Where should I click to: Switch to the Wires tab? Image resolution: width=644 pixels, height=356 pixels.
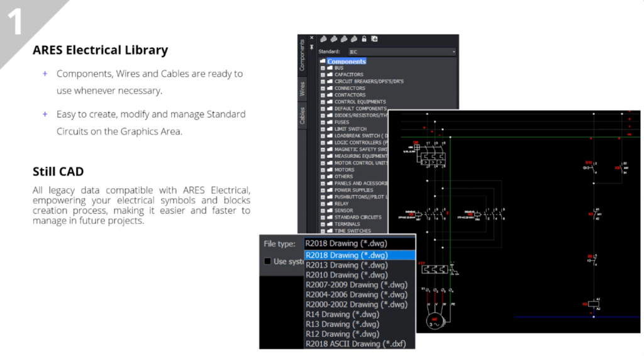click(302, 89)
